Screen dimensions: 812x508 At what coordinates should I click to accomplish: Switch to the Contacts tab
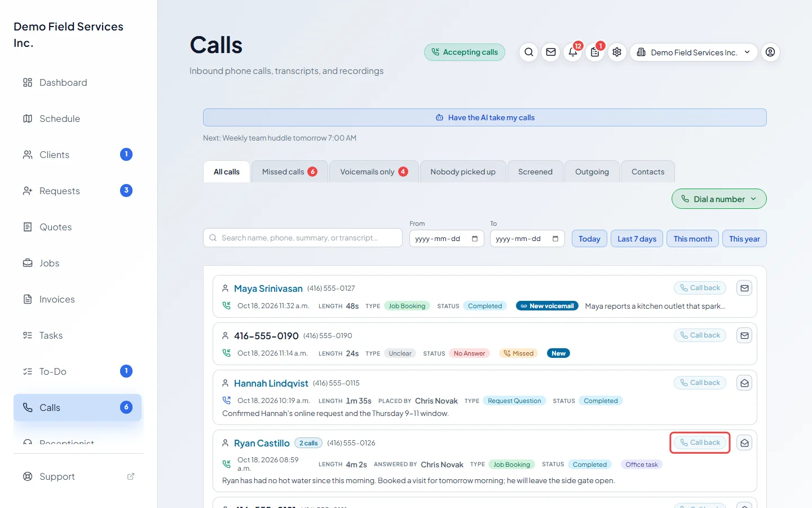click(x=648, y=172)
